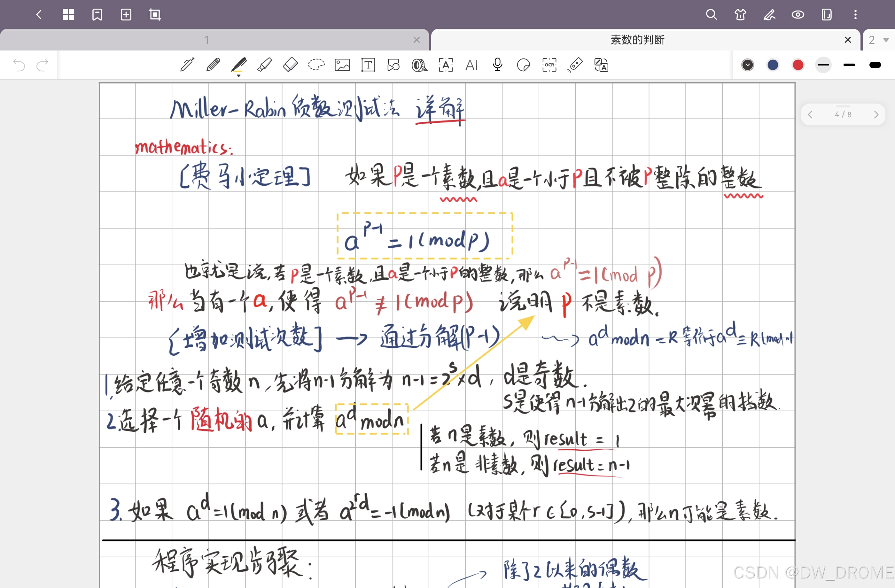
Task: Toggle reading view with eye icon
Action: pyautogui.click(x=798, y=15)
